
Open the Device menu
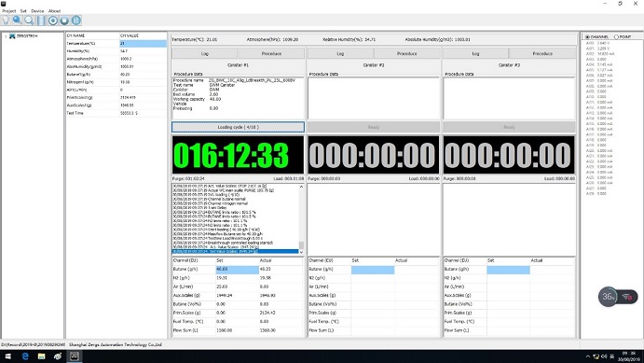click(x=37, y=11)
